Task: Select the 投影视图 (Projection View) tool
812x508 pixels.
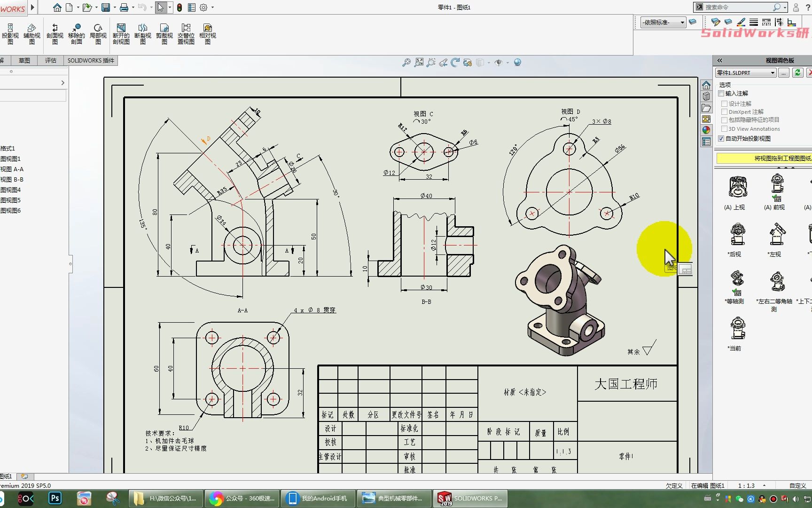Action: [x=10, y=33]
